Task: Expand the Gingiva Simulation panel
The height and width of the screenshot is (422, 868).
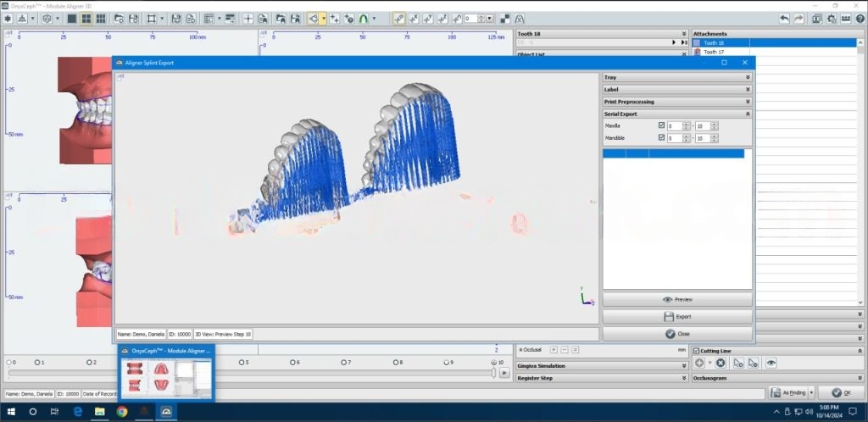Action: (x=684, y=366)
